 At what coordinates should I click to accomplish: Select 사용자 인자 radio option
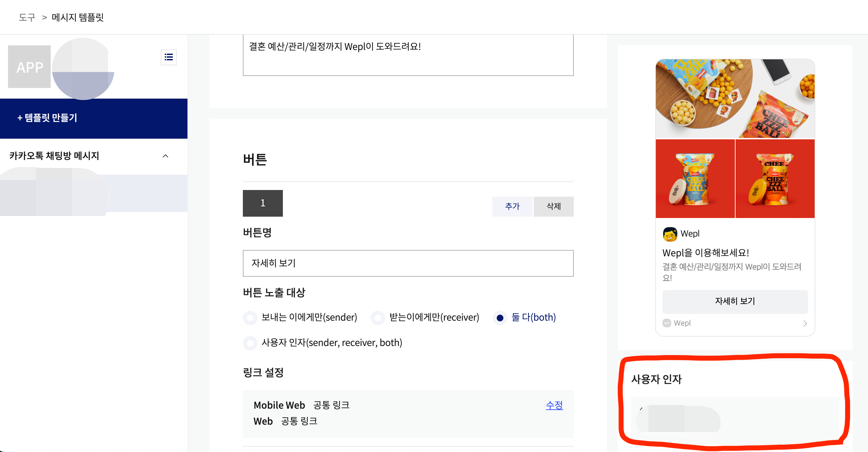pyautogui.click(x=250, y=343)
